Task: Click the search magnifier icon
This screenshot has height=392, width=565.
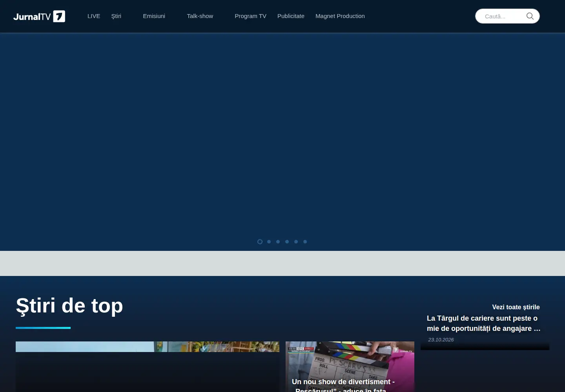Action: point(530,16)
